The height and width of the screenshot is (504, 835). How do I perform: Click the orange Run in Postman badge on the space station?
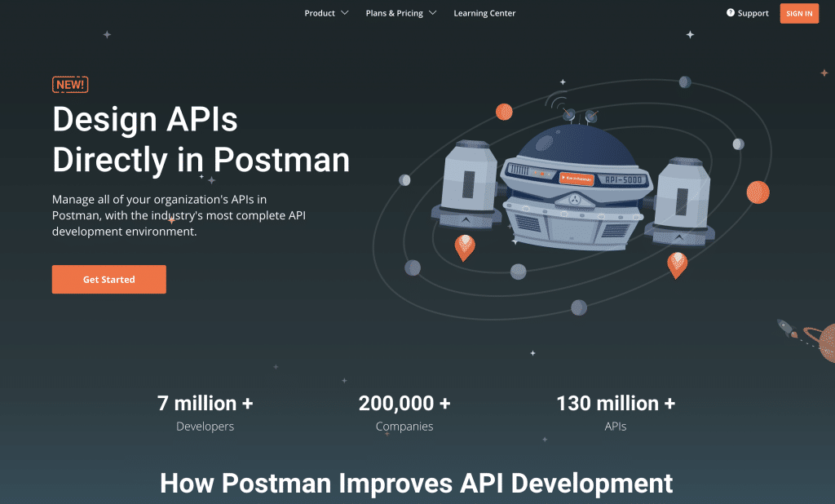tap(577, 179)
